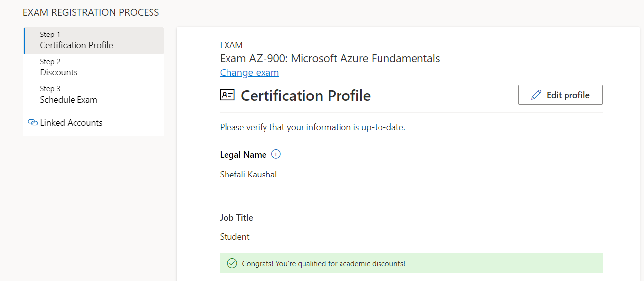Click the verify your information up-to-date text
The height and width of the screenshot is (281, 644).
click(312, 127)
